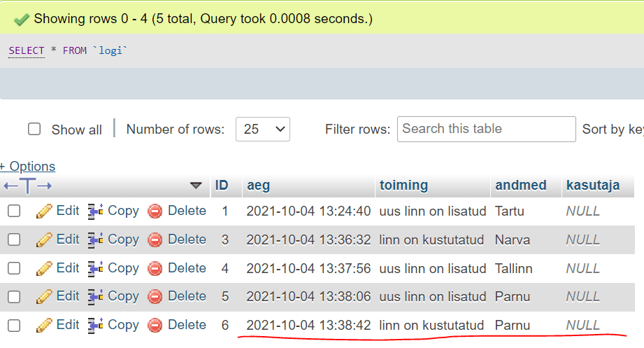Screen dimensions: 644x348
Task: Sort by the aeg column header
Action: pyautogui.click(x=258, y=186)
